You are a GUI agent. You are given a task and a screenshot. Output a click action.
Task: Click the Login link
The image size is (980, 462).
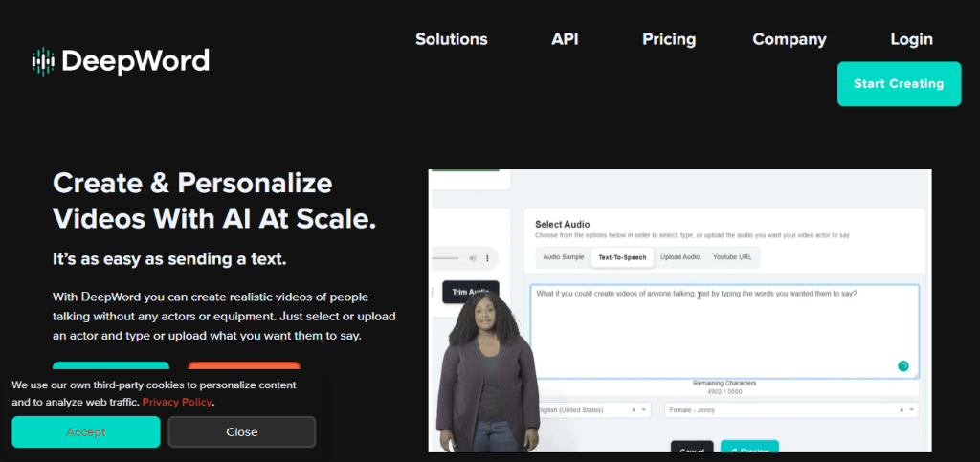[x=911, y=39]
